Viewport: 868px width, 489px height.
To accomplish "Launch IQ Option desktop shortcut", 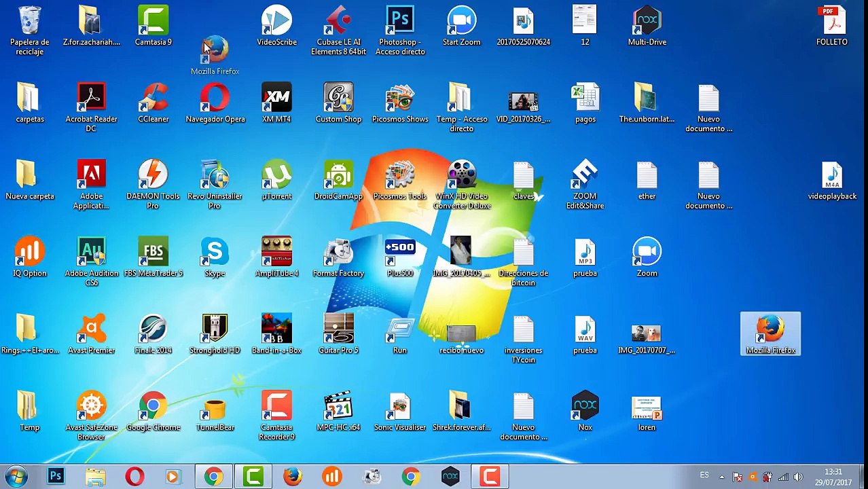I will (x=29, y=257).
